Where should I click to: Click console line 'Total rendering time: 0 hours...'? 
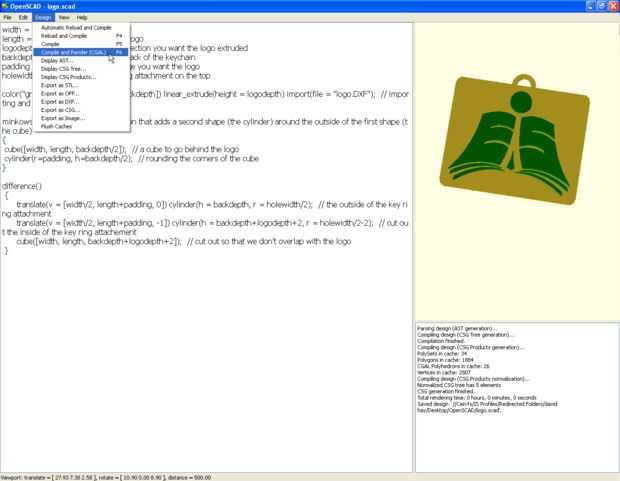click(x=477, y=398)
